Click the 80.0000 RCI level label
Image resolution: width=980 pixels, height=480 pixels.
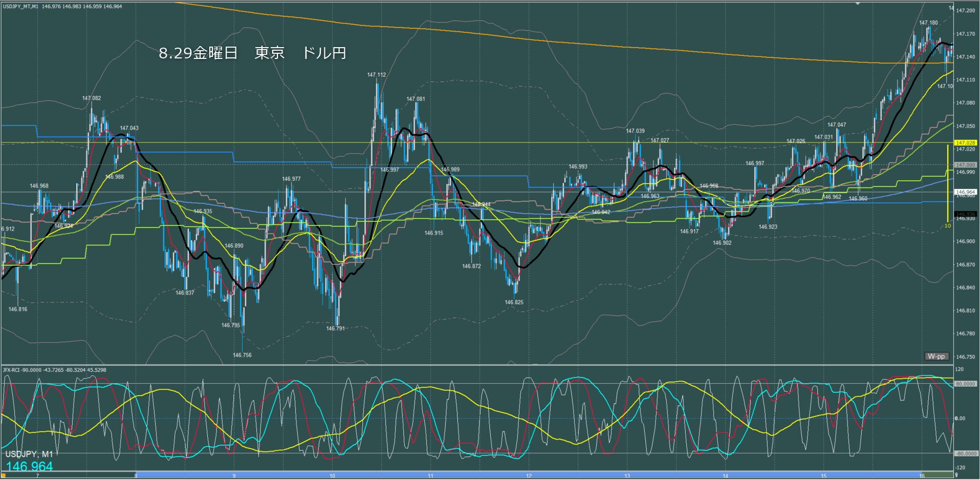click(x=965, y=384)
